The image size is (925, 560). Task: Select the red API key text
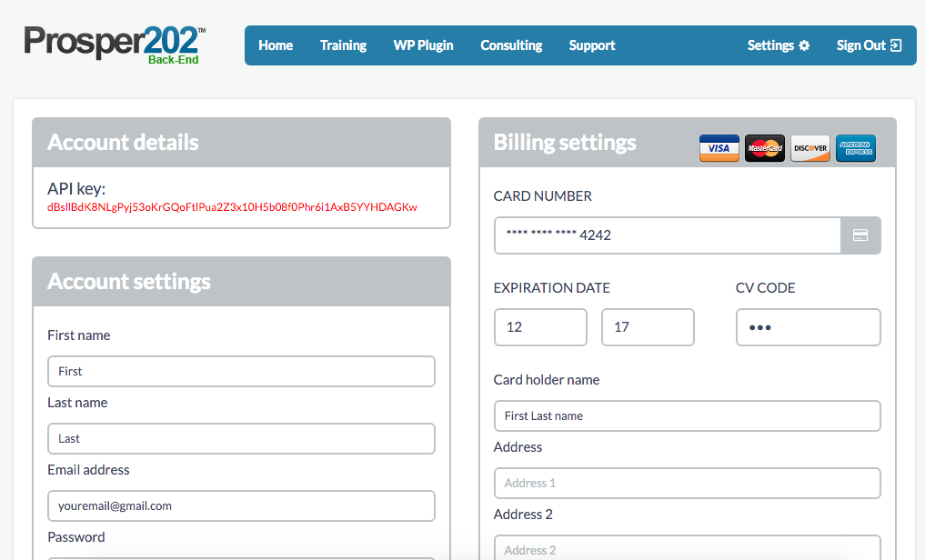point(232,207)
